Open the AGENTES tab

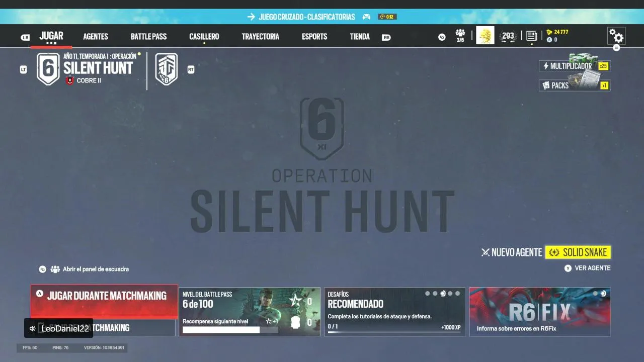pyautogui.click(x=96, y=37)
